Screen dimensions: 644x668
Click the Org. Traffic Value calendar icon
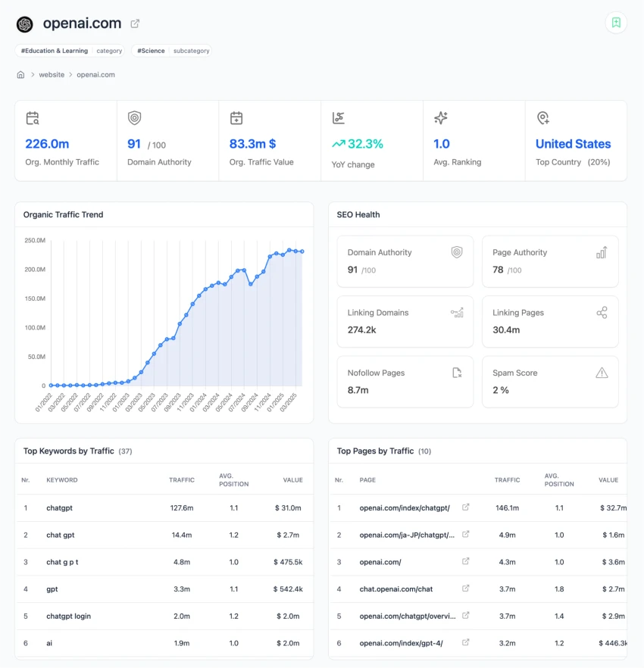point(236,118)
